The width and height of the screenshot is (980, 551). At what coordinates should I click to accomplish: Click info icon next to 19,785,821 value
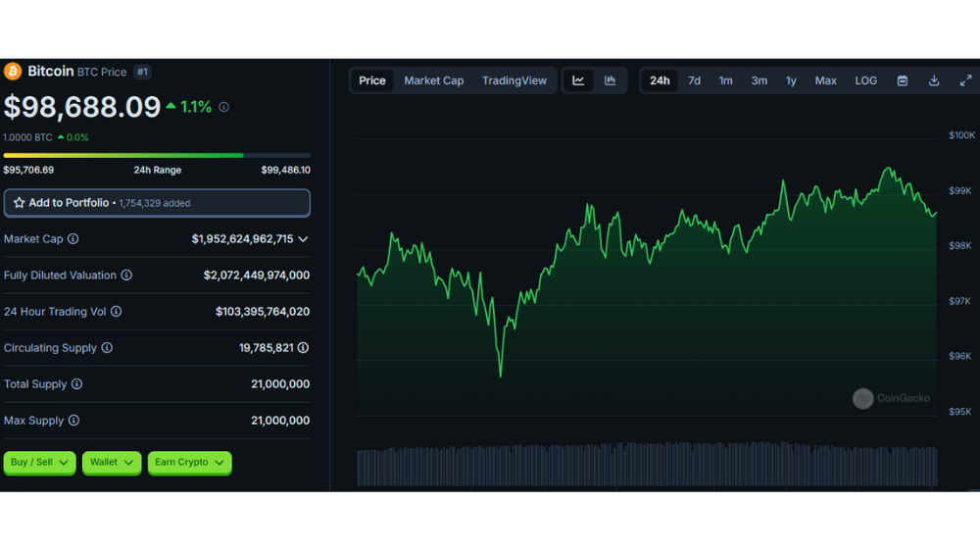tap(303, 348)
